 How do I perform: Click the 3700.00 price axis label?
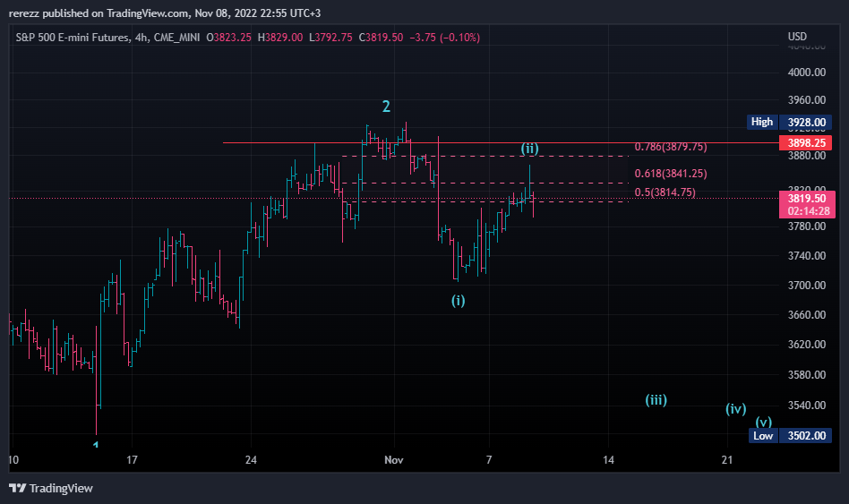(807, 286)
